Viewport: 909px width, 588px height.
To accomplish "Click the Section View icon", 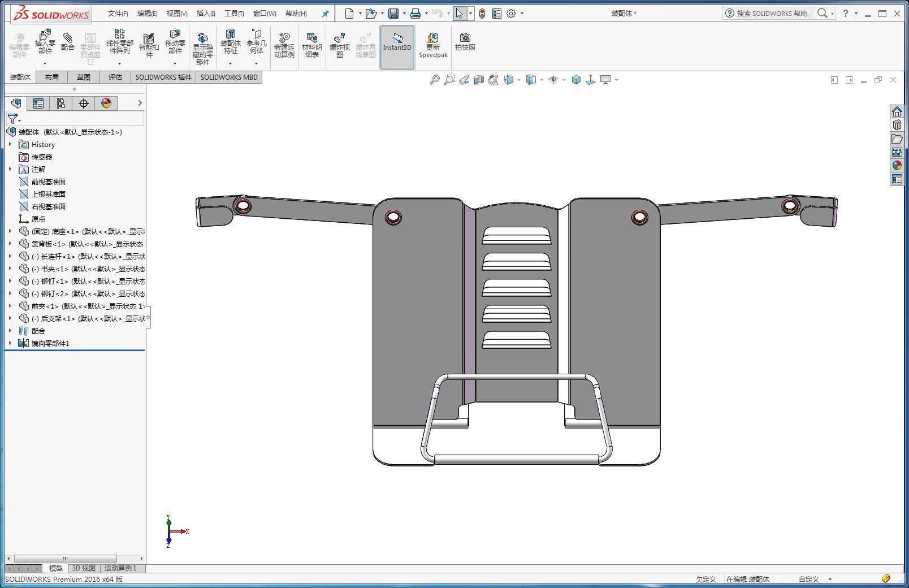I will (x=479, y=80).
